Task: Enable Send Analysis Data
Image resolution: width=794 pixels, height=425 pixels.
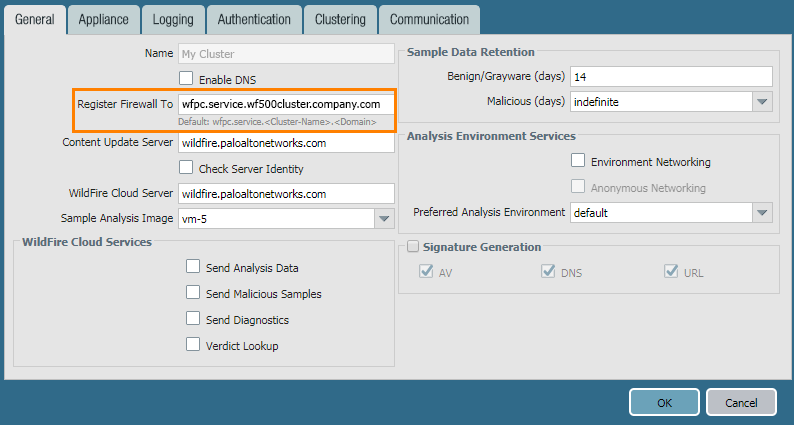Action: [194, 267]
